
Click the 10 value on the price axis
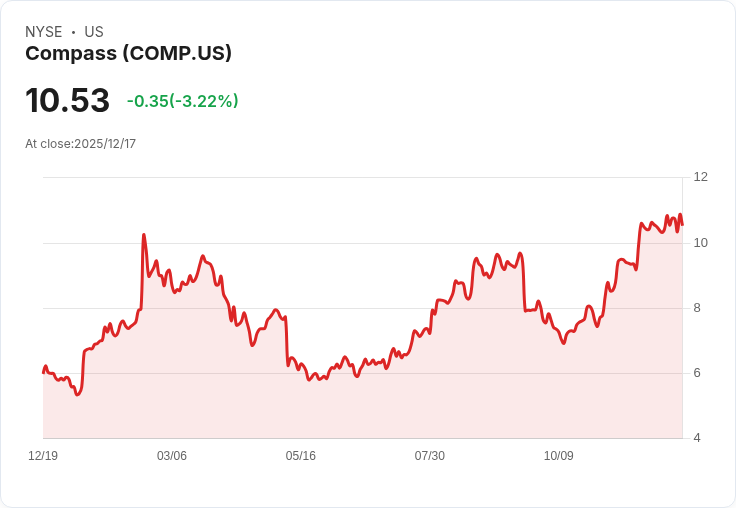tap(700, 243)
